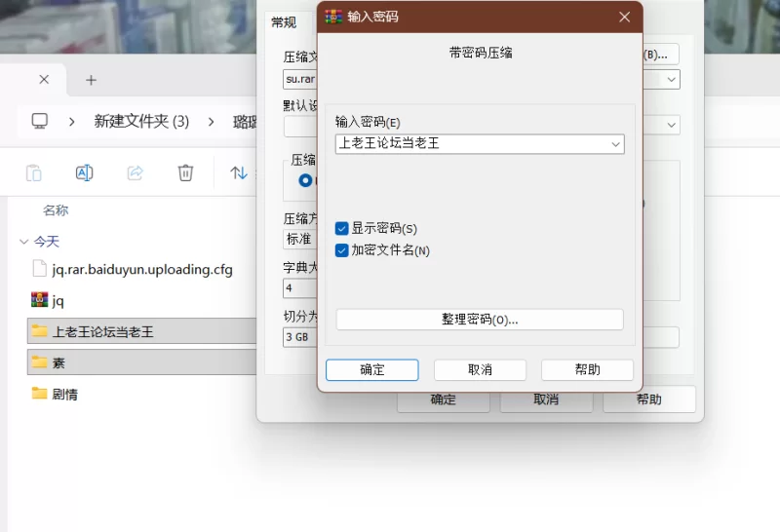780x532 pixels.
Task: Click the Paste icon in Explorer toolbar
Action: [34, 173]
